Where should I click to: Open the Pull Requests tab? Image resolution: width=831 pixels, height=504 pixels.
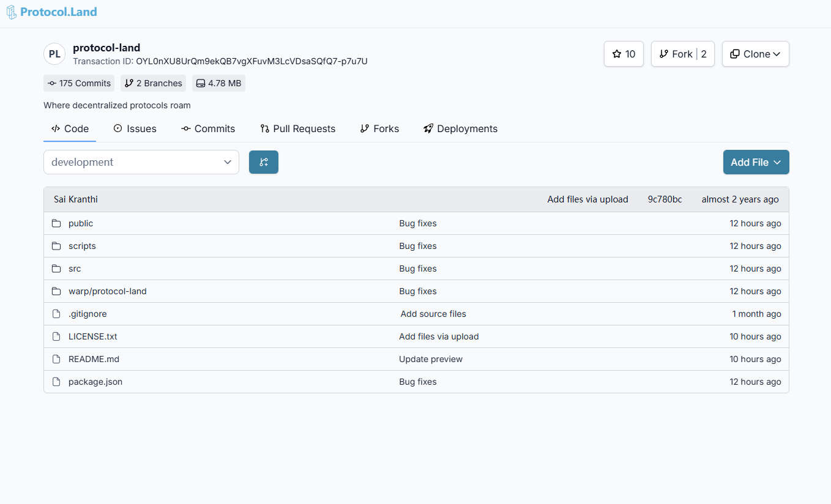(297, 128)
